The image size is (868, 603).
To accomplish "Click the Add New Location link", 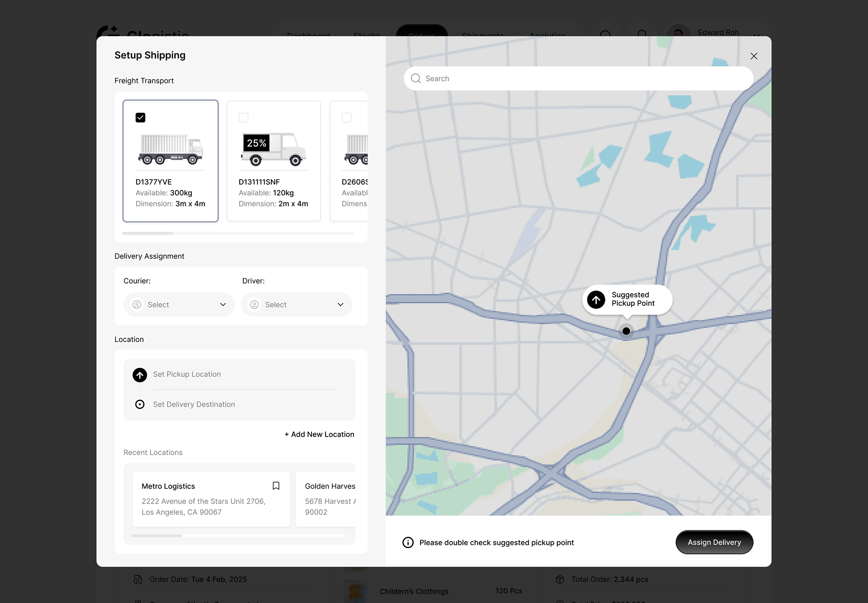I will [x=319, y=434].
